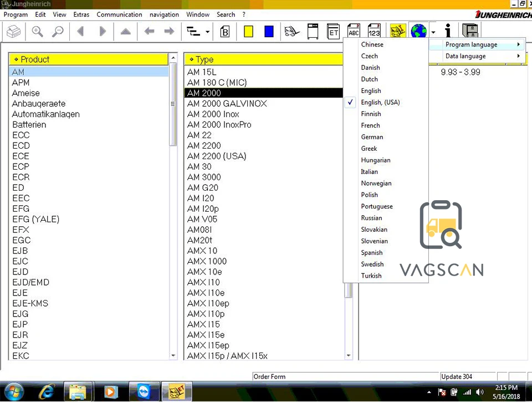Open the navigation menu

[164, 14]
